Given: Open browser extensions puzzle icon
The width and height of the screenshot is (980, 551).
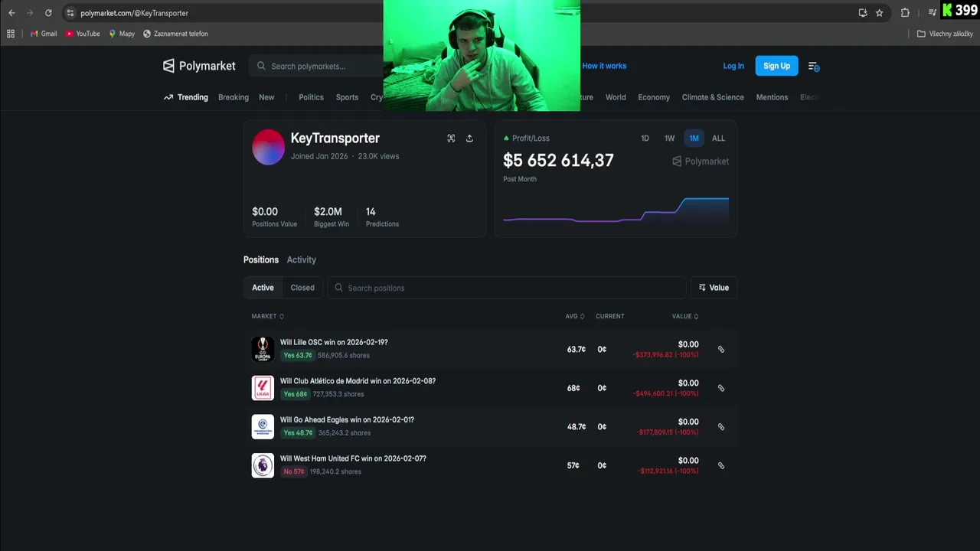Looking at the screenshot, I should 905,13.
